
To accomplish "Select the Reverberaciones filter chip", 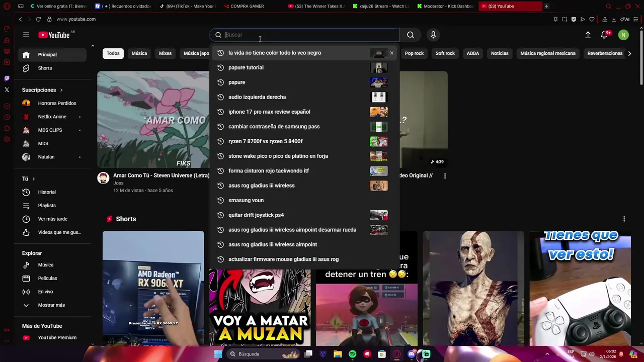I will click(x=605, y=53).
